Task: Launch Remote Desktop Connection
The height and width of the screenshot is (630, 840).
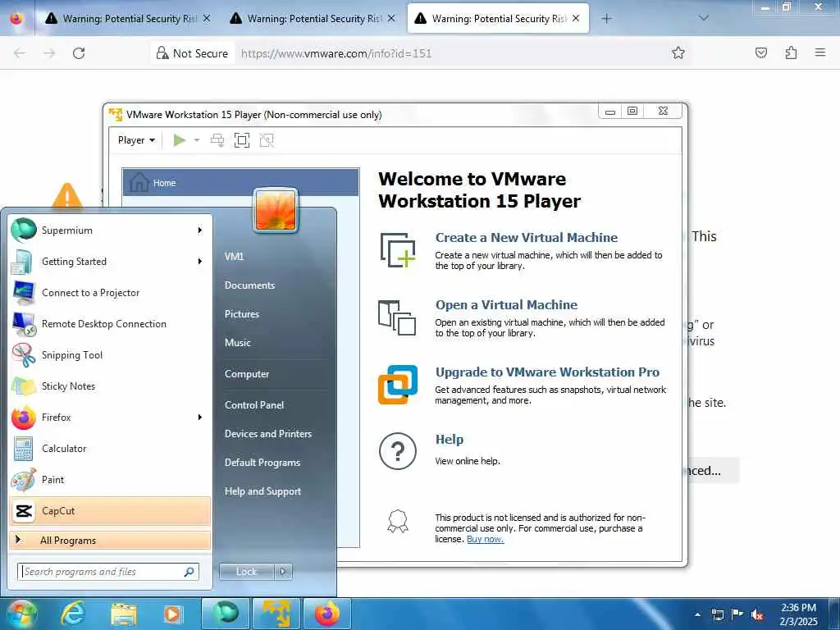Action: tap(110, 323)
